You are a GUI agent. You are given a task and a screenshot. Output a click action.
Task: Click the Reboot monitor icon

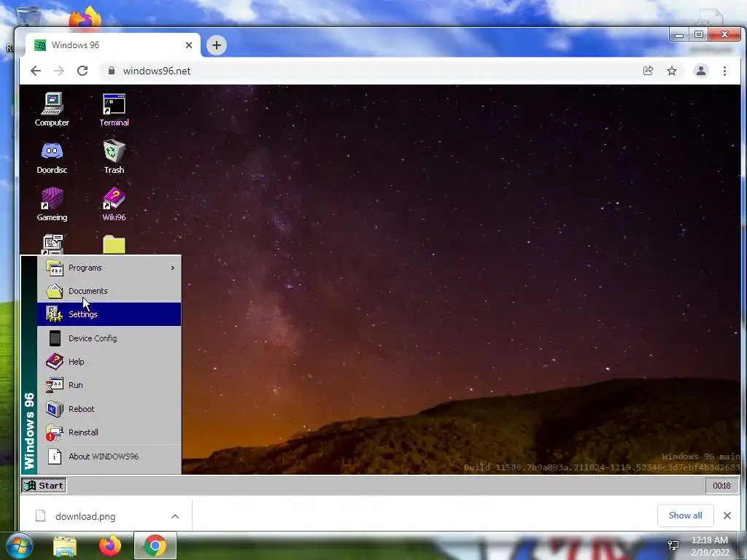click(55, 408)
